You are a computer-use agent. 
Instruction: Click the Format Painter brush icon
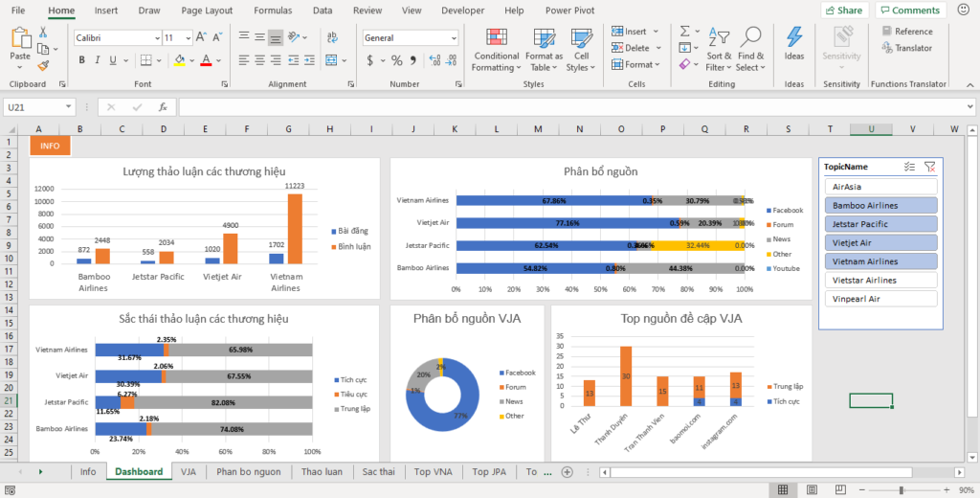[43, 65]
